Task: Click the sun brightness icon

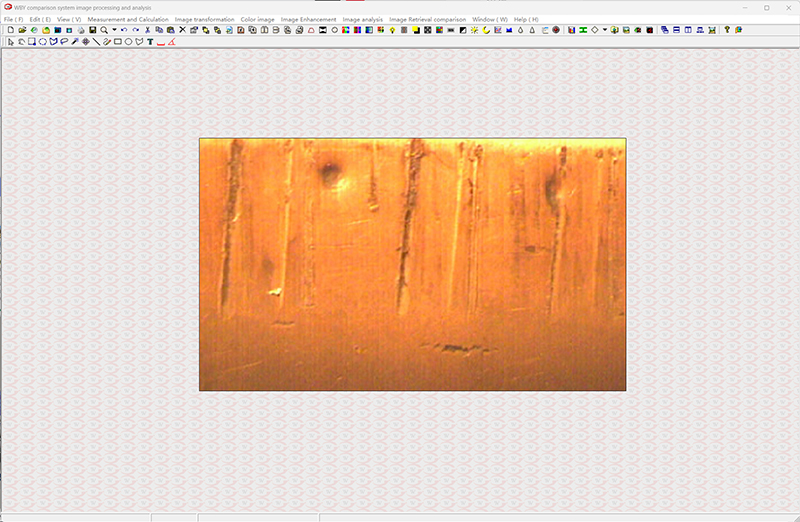Action: pos(474,30)
